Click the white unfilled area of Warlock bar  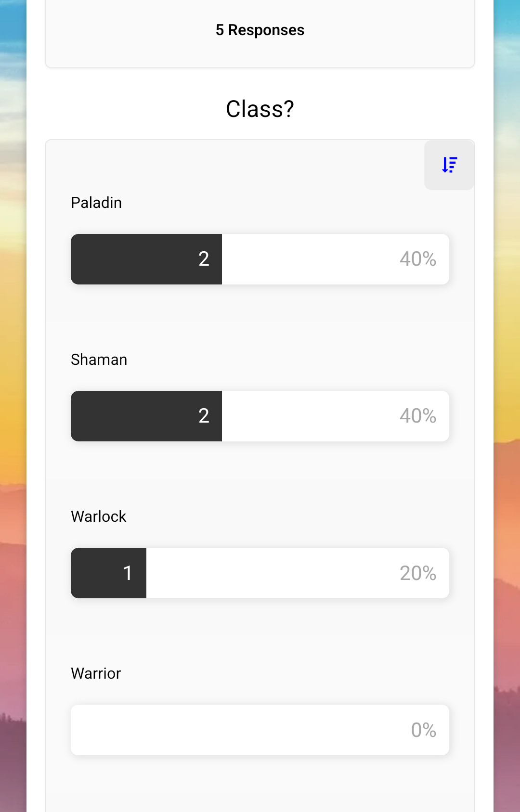pyautogui.click(x=298, y=573)
